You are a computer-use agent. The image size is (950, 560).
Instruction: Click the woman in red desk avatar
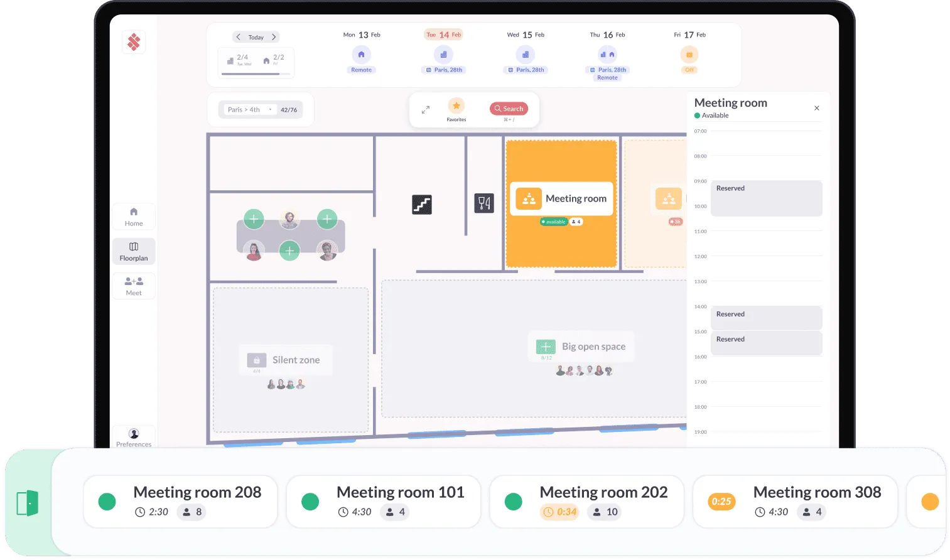click(x=254, y=251)
